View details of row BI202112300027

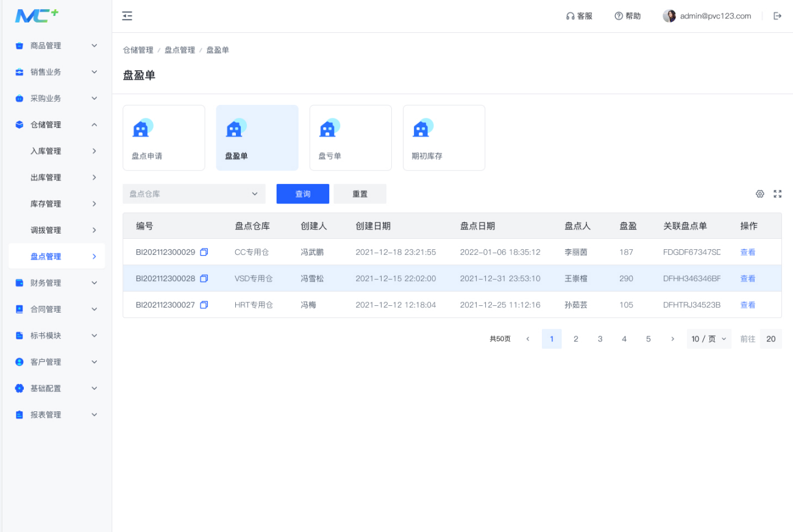(748, 305)
